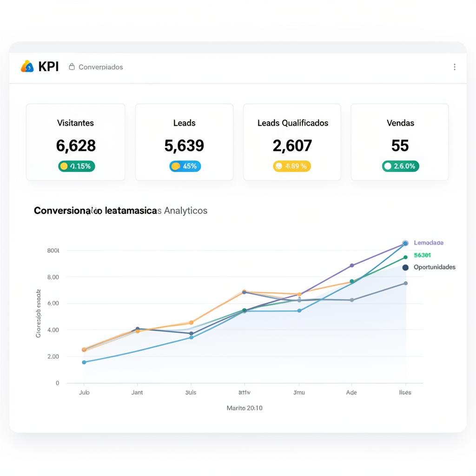
Task: Click the dark Oportunidades legend dot
Action: [x=406, y=267]
